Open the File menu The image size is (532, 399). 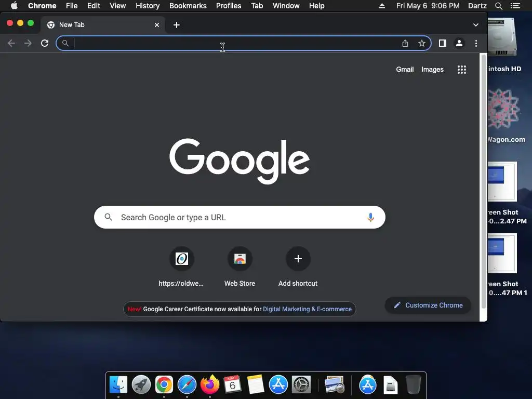pyautogui.click(x=72, y=6)
